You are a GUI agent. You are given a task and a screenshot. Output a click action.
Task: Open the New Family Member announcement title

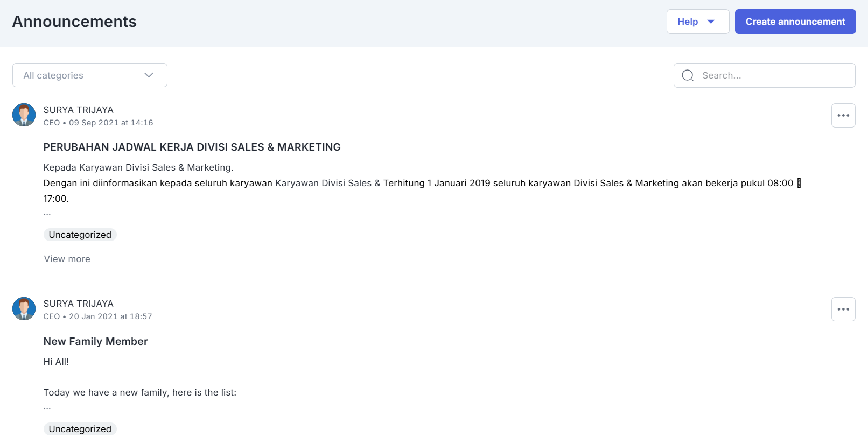pos(95,341)
